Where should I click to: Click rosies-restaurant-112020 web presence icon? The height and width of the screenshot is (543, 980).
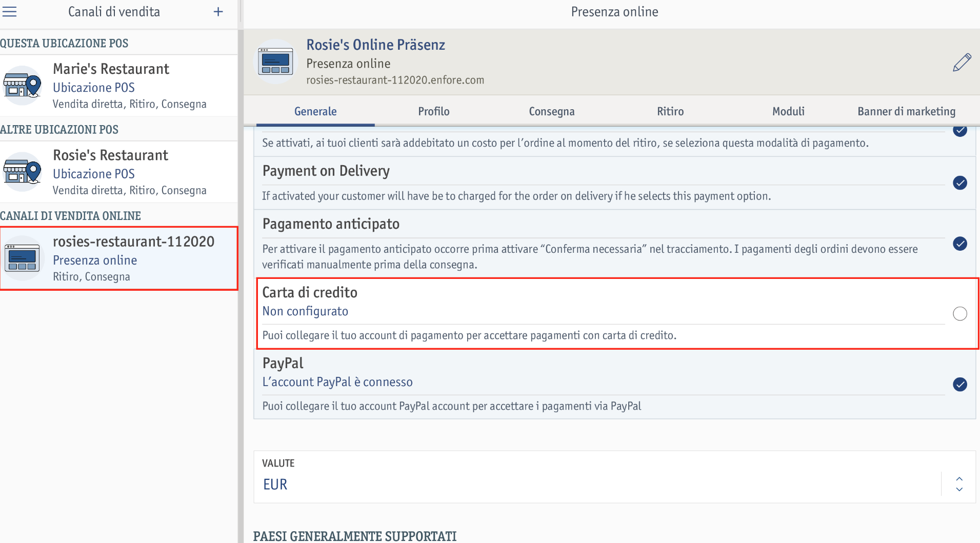click(x=22, y=258)
